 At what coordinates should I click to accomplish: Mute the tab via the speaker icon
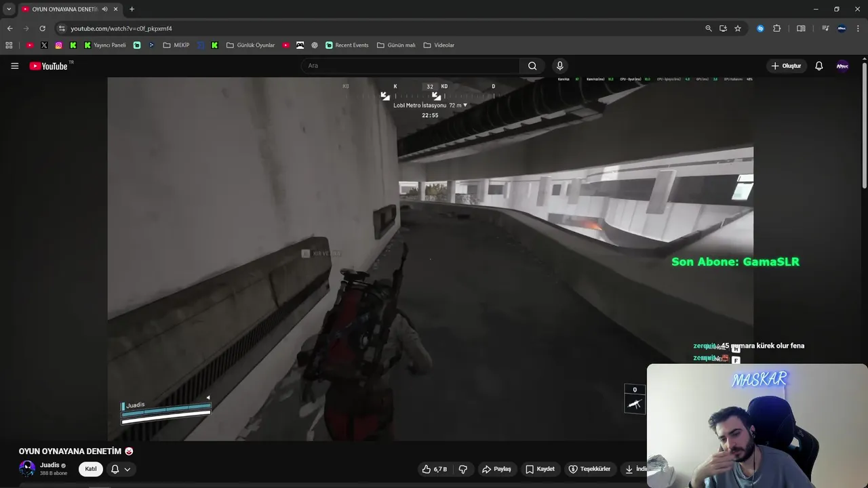[x=104, y=9]
